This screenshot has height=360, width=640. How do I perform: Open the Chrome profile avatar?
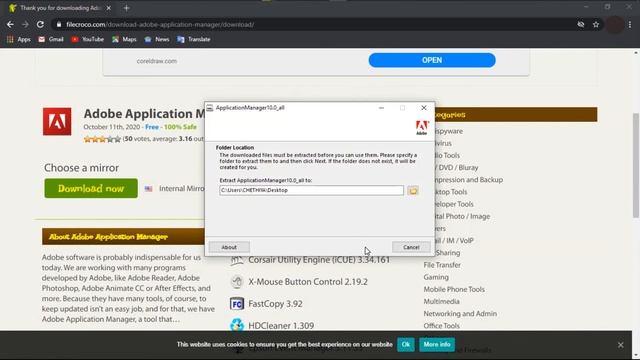pyautogui.click(x=614, y=24)
